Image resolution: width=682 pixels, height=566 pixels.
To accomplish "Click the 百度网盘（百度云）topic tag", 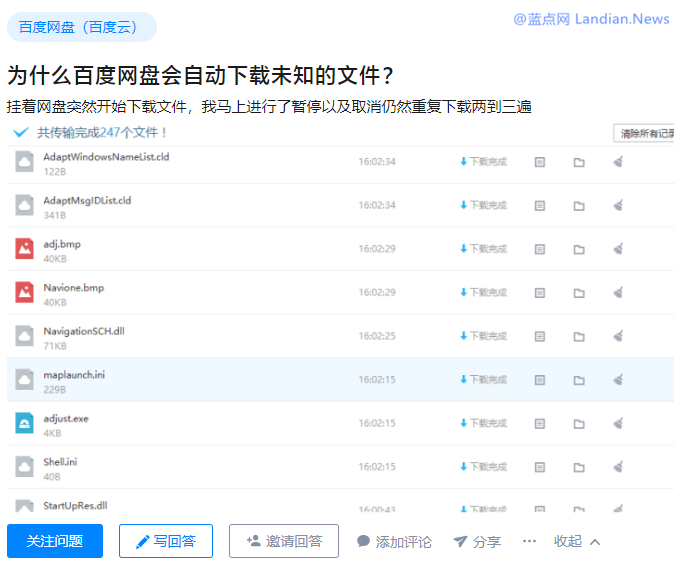I will tap(82, 27).
